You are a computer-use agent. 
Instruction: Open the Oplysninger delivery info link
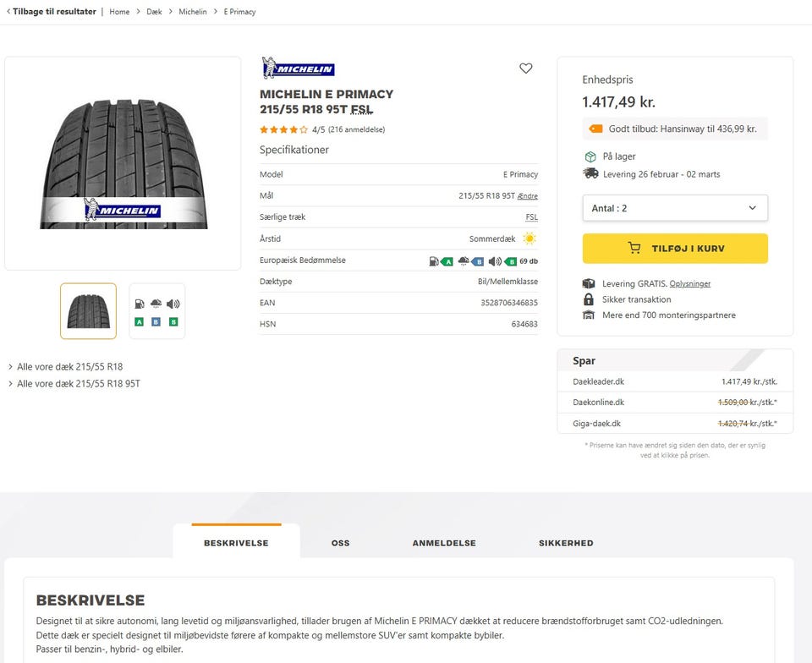(x=690, y=284)
